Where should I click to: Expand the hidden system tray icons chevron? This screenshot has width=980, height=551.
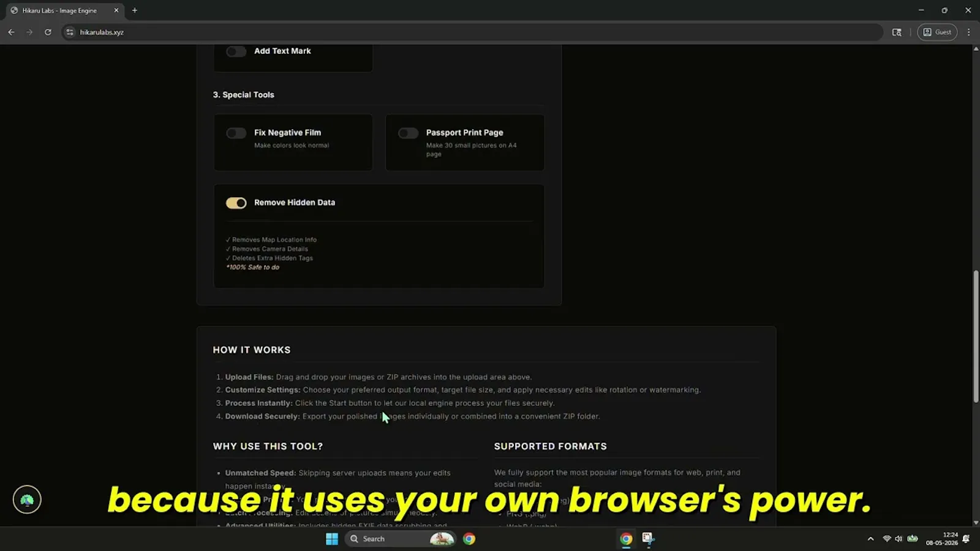pos(870,539)
